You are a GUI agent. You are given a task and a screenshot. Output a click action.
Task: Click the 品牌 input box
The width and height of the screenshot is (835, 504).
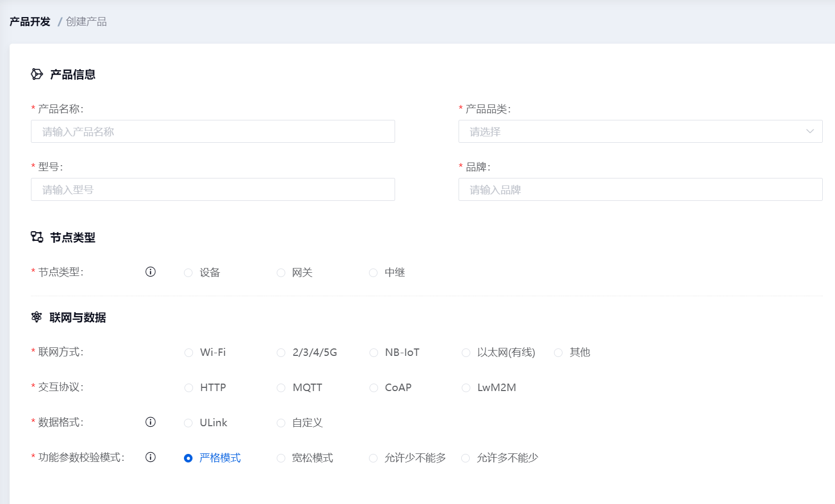pyautogui.click(x=640, y=190)
